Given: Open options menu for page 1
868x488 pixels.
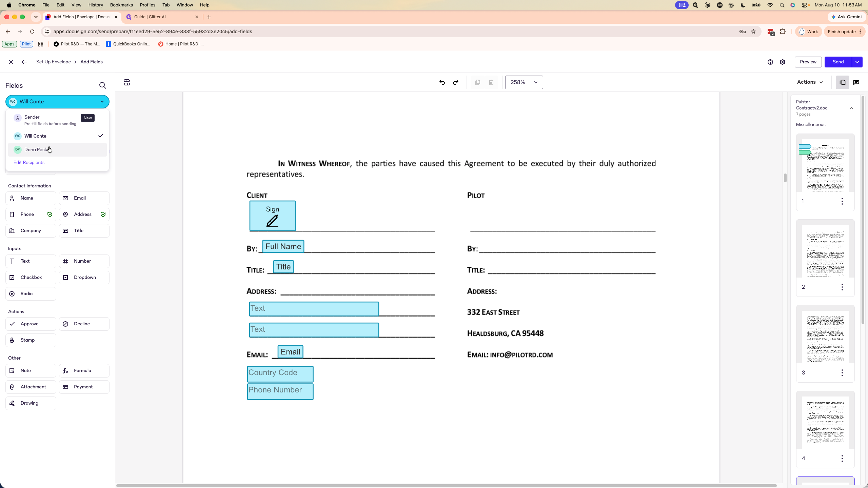Looking at the screenshot, I should (x=842, y=201).
